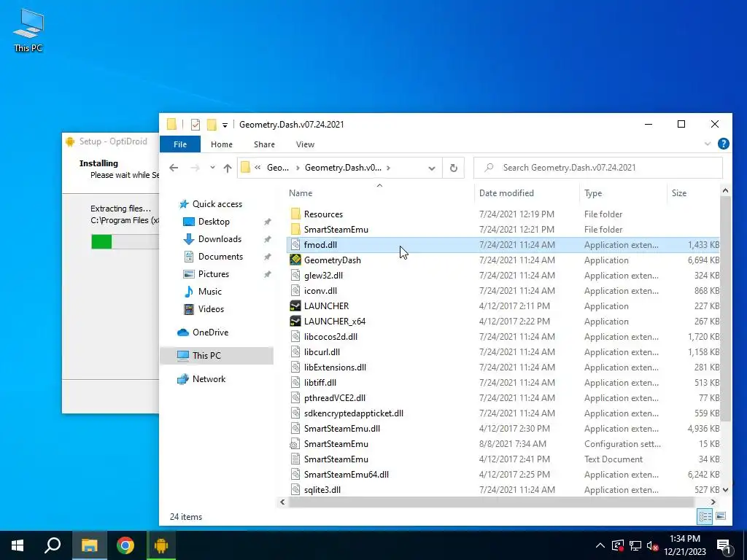The height and width of the screenshot is (560, 747).
Task: Open Documents in navigation pane
Action: pyautogui.click(x=220, y=257)
